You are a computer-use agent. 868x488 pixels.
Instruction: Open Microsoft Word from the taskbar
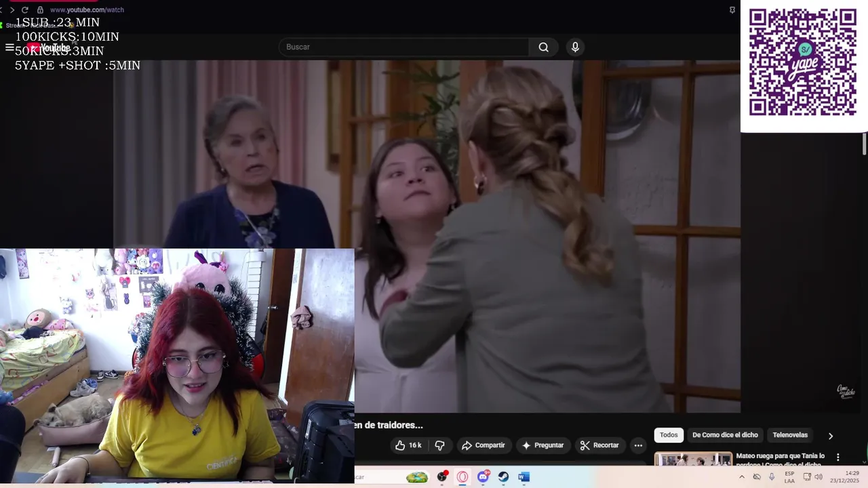point(524,477)
